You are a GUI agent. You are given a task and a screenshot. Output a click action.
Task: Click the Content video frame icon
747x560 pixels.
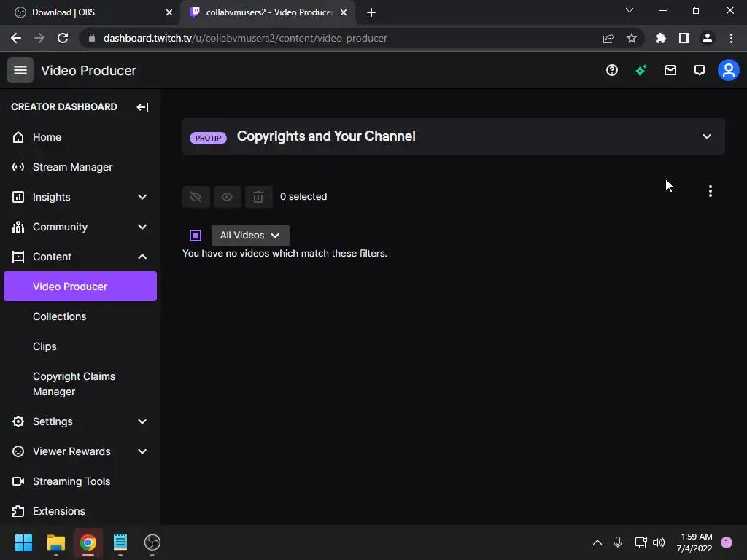click(x=18, y=257)
